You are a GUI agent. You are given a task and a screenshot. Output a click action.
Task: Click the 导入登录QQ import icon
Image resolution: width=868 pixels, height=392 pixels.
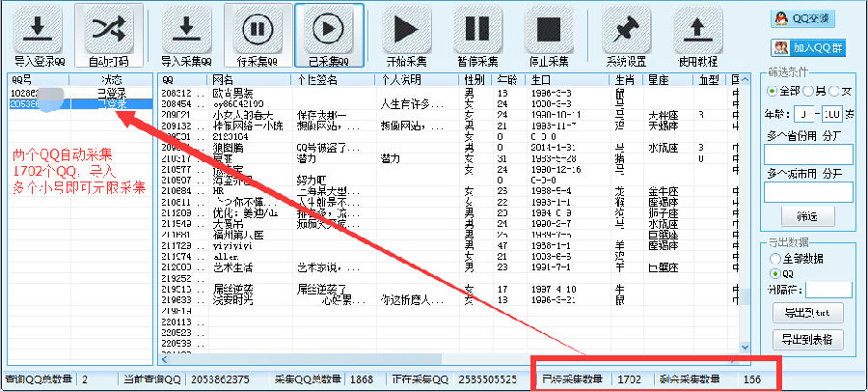[x=37, y=30]
